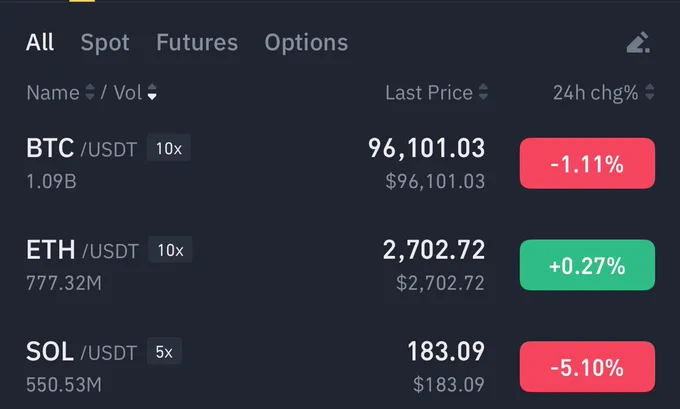
Task: Toggle ETH +0.27% change badge
Action: coord(587,265)
